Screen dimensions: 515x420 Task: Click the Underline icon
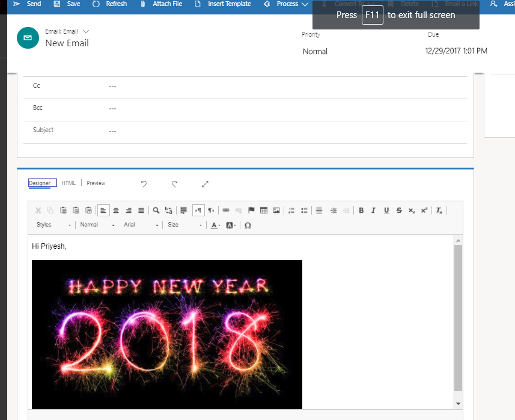point(386,210)
